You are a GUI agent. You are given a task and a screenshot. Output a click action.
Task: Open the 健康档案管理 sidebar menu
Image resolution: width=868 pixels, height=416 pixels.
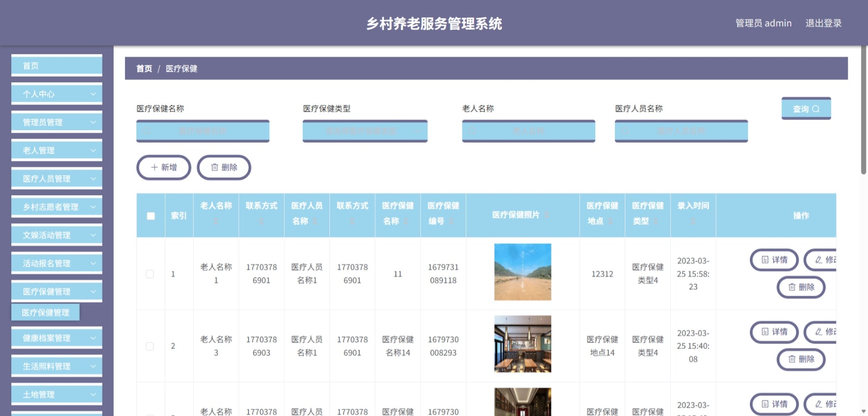click(x=57, y=338)
